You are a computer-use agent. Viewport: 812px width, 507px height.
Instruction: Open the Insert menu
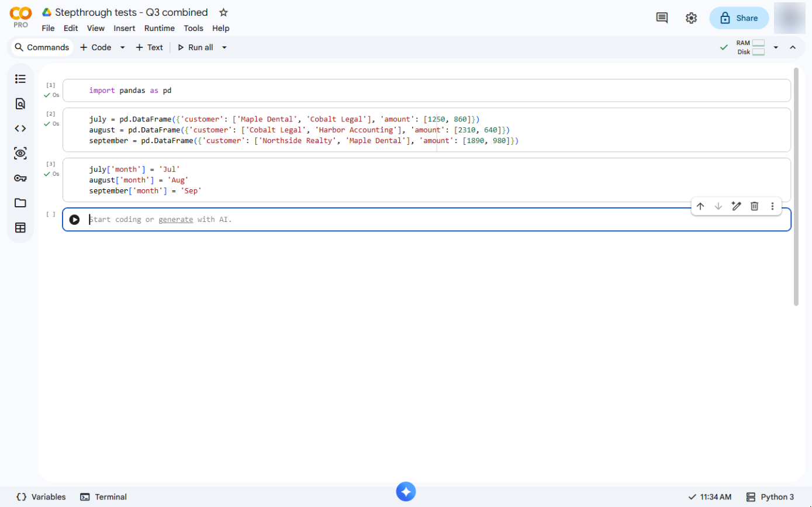click(125, 28)
